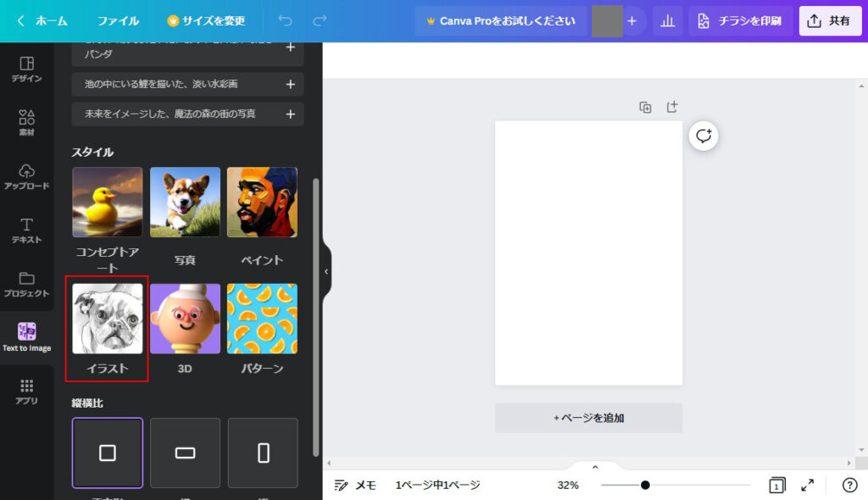
Task: Open the デザイン sidebar panel
Action: point(26,69)
